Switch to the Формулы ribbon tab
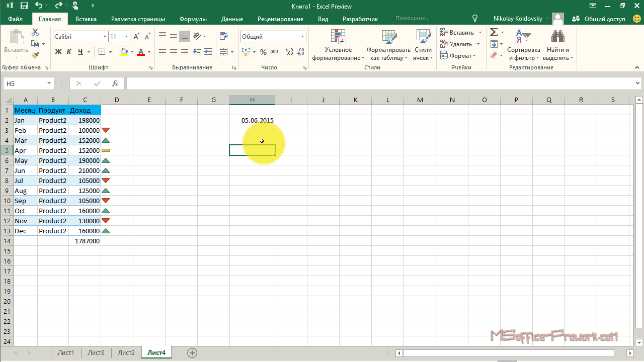Screen dimensions: 644x362 coord(193,19)
